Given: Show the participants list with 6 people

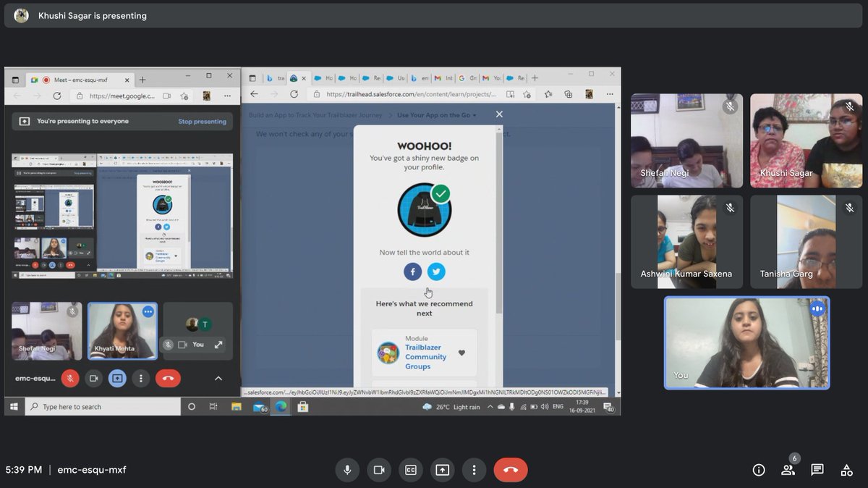Looking at the screenshot, I should (788, 469).
